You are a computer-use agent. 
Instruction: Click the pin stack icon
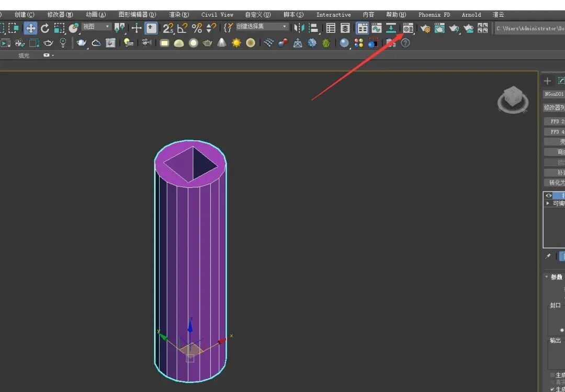[548, 256]
